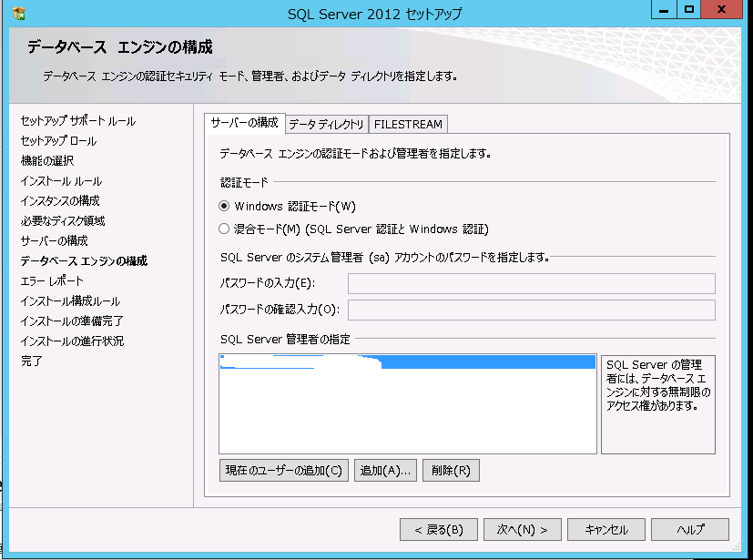Click the キャンセル button
This screenshot has height=560, width=753.
[x=606, y=530]
